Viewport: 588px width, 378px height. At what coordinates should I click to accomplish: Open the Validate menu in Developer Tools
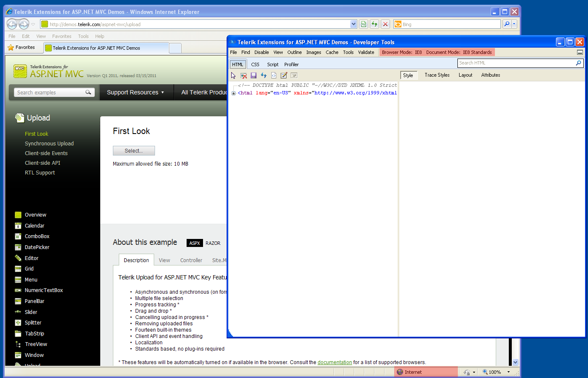(x=366, y=52)
